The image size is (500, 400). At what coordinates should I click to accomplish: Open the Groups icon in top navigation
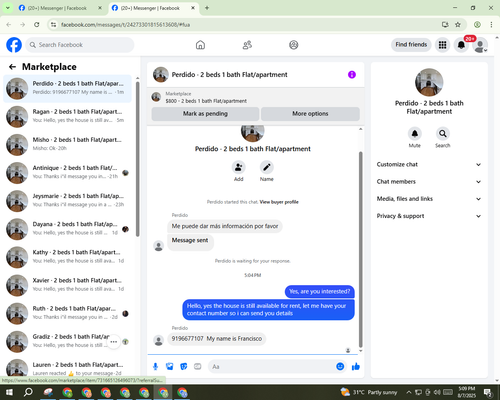point(294,45)
